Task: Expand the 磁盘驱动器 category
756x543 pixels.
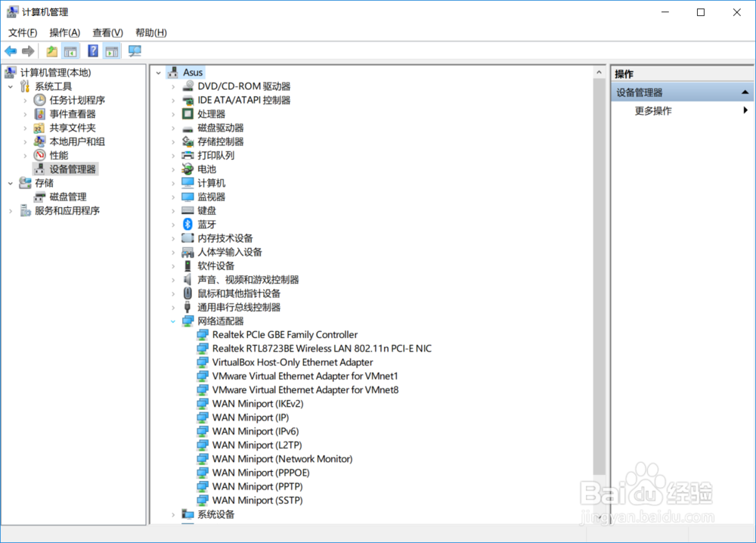Action: [173, 128]
